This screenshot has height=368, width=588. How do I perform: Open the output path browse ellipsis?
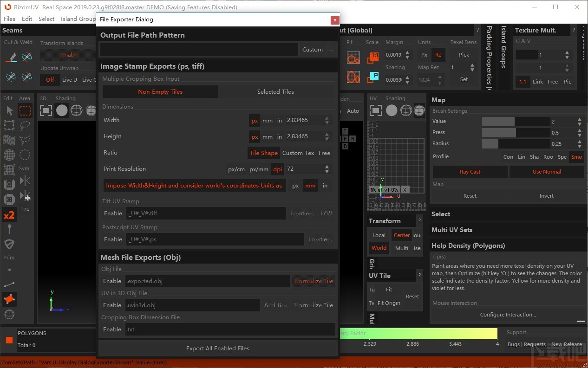331,50
